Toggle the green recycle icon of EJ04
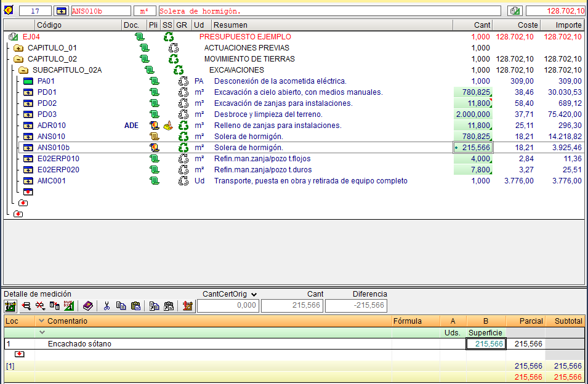Image resolution: width=588 pixels, height=384 pixels. [168, 37]
